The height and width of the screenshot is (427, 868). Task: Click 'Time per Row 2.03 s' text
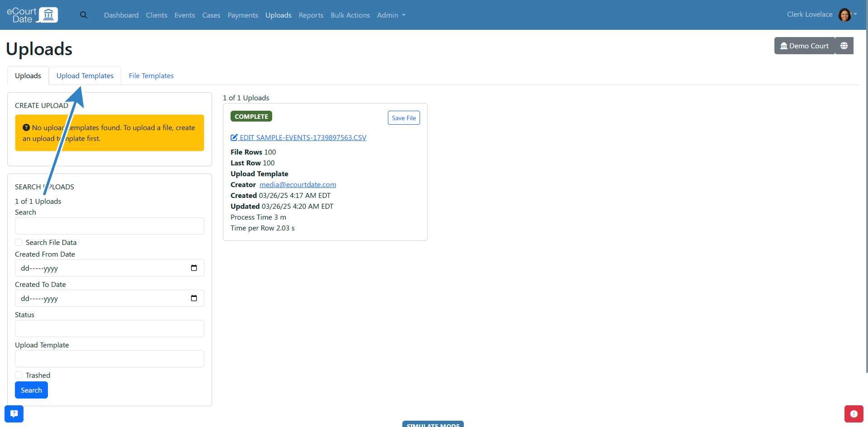click(x=263, y=228)
